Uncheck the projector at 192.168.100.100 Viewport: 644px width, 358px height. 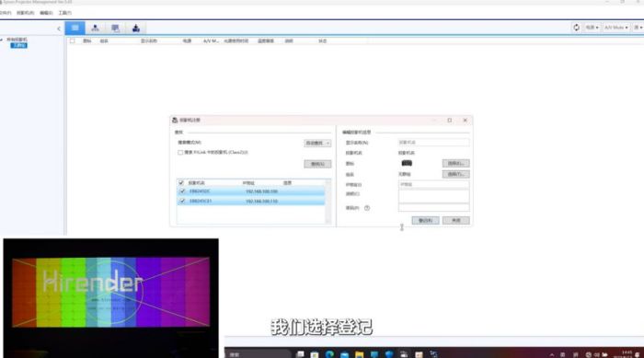pos(182,191)
